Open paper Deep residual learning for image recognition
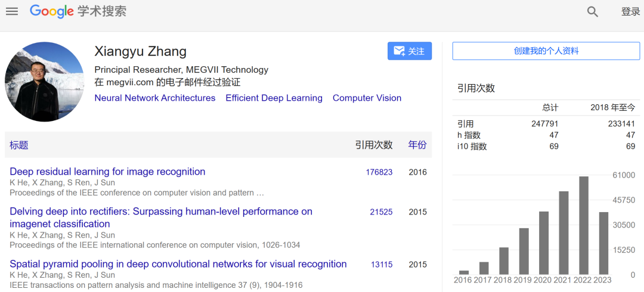644x292 pixels. pos(107,172)
